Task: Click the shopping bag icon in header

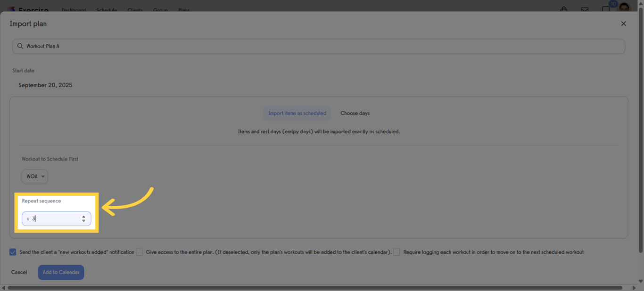Action: coord(564,9)
